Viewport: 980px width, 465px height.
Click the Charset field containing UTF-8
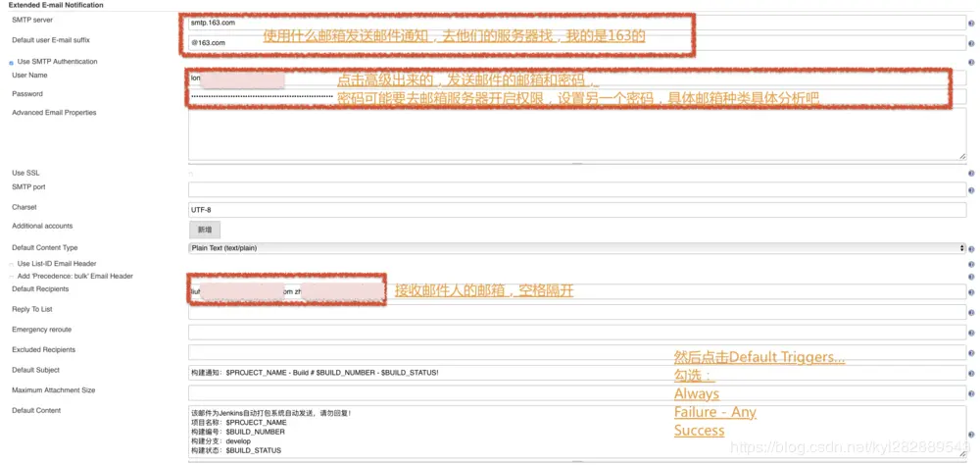(x=577, y=210)
